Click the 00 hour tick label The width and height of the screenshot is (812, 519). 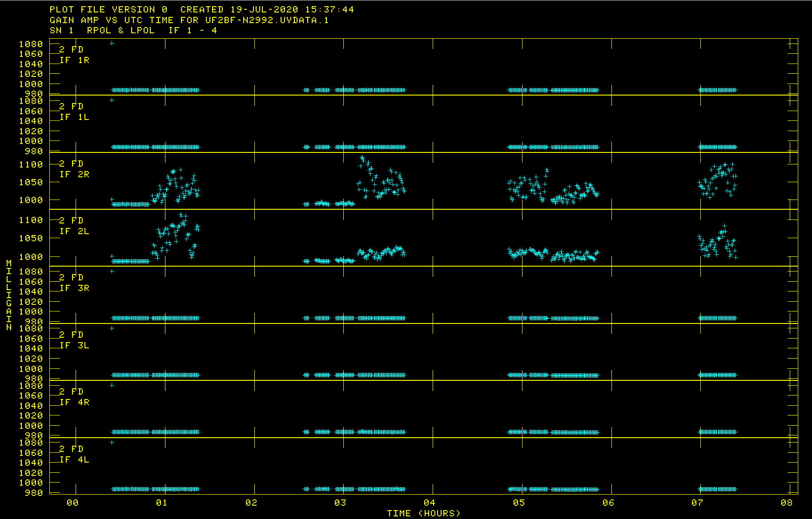tap(72, 503)
